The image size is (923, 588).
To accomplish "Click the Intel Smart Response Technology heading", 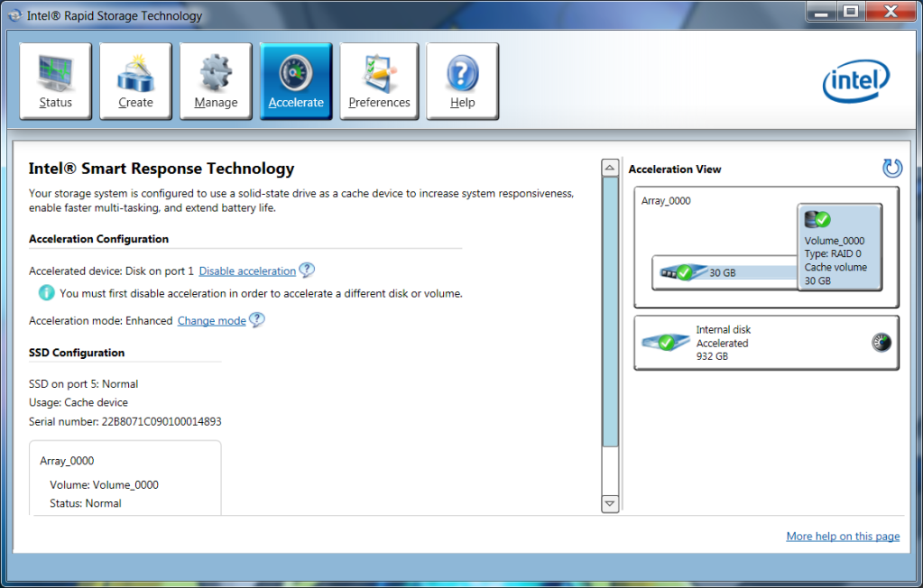I will coord(162,169).
